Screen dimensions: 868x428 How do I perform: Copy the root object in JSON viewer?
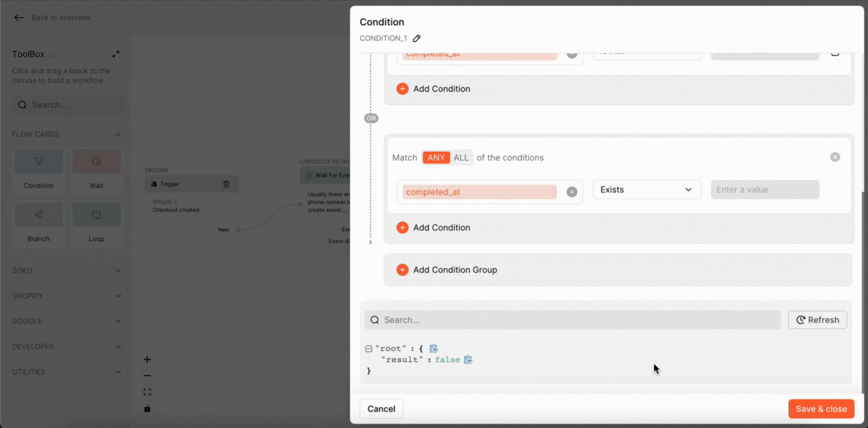[434, 348]
